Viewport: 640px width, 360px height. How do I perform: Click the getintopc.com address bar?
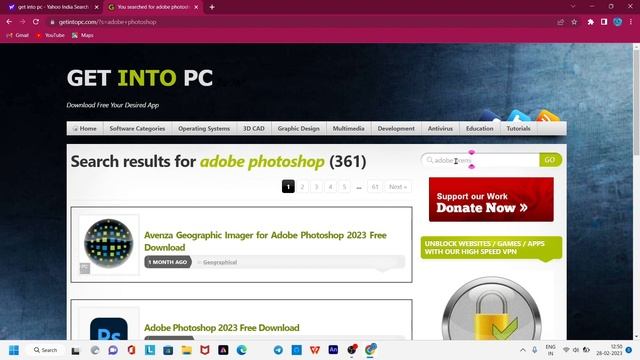pyautogui.click(x=302, y=22)
